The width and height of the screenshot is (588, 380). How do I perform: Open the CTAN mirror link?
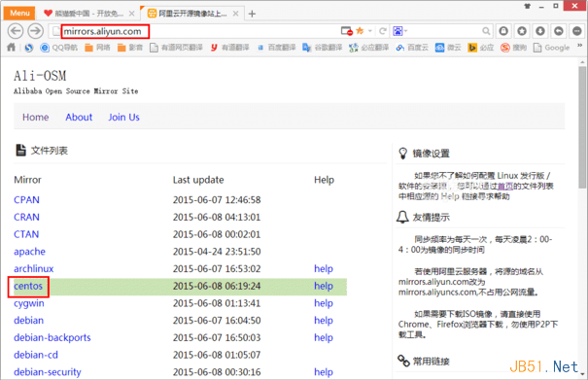click(26, 234)
